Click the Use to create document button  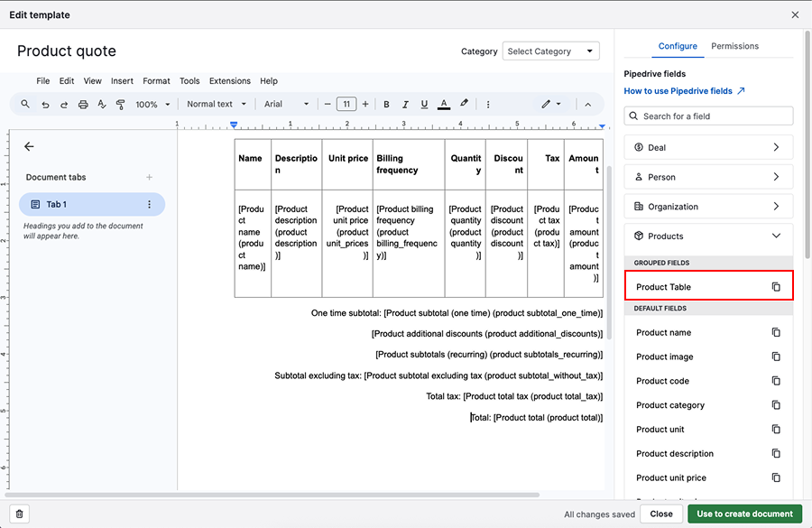coord(744,514)
